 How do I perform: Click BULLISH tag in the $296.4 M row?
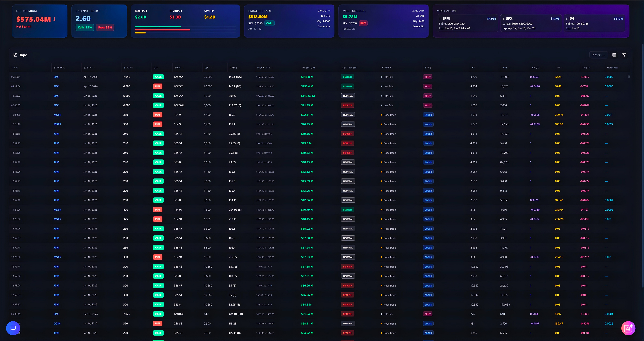pos(347,86)
